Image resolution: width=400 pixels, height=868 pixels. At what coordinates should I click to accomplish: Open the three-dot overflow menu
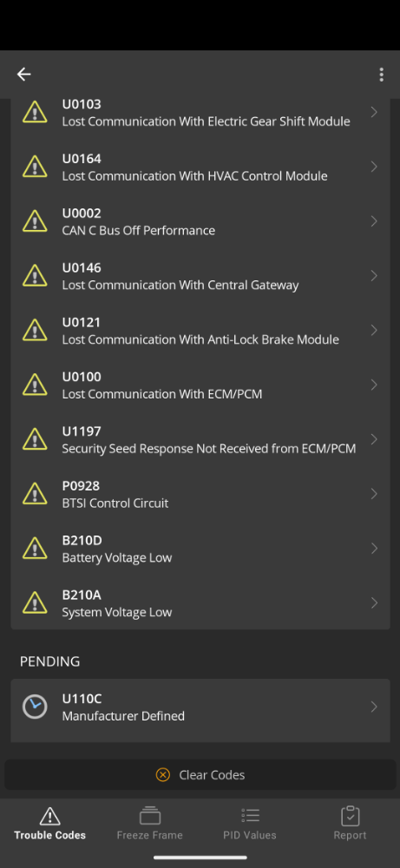381,75
